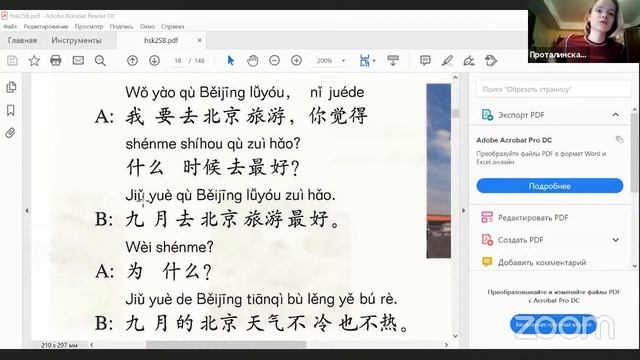Click the Редактировать PDF icon
640x360 pixels.
487,217
